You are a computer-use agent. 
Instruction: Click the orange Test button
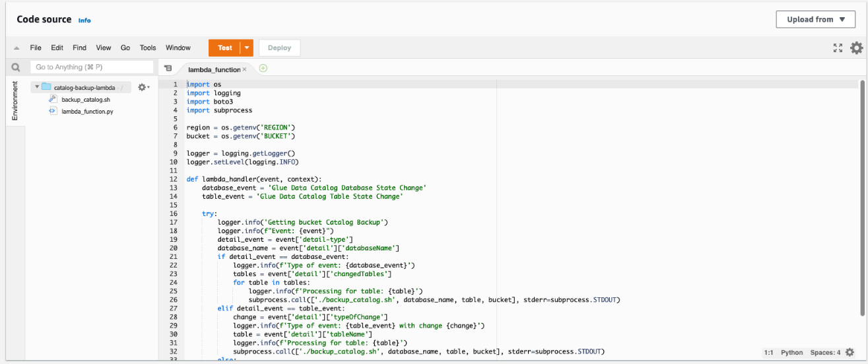coord(224,48)
